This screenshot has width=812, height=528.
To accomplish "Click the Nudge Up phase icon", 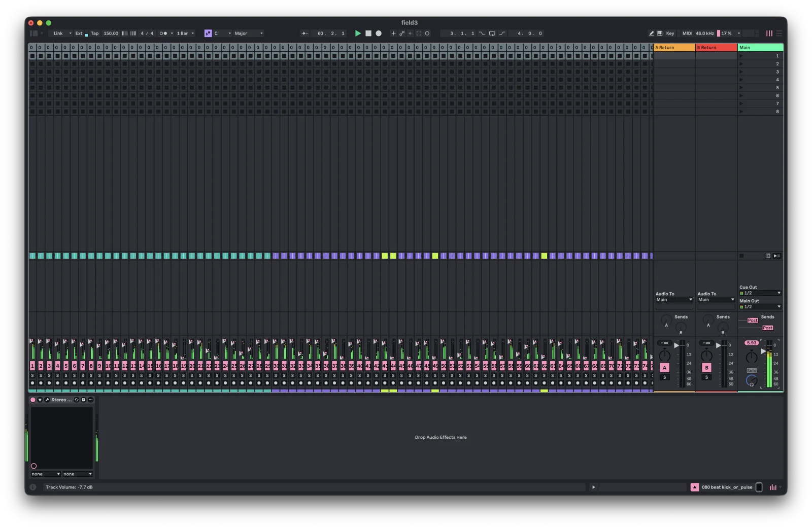I will point(133,33).
